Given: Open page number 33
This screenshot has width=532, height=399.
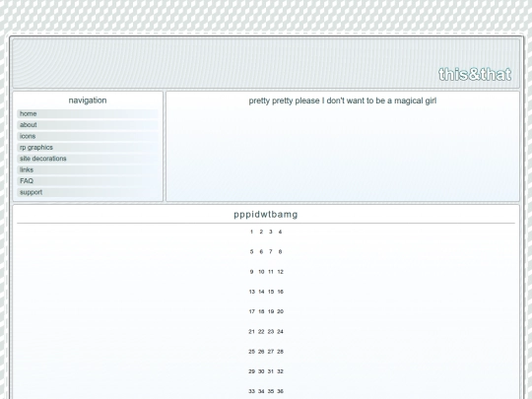Looking at the screenshot, I should [251, 391].
